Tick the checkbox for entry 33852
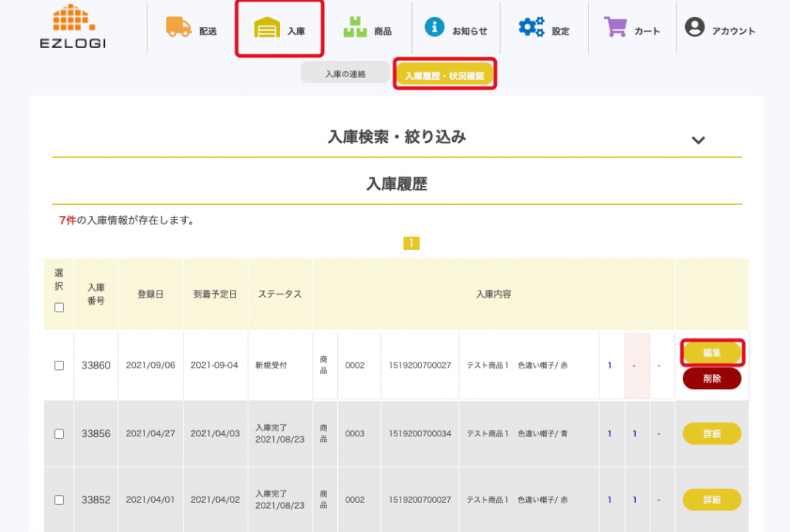 click(59, 500)
